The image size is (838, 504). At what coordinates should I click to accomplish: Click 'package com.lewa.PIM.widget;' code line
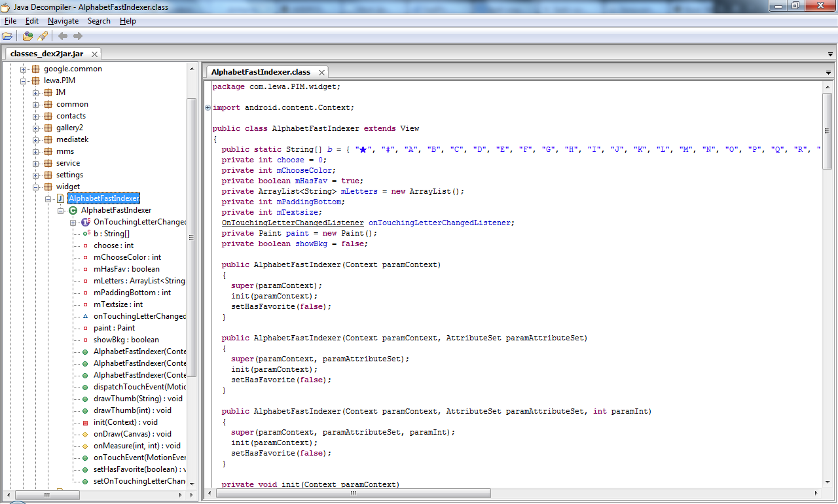[x=276, y=86]
